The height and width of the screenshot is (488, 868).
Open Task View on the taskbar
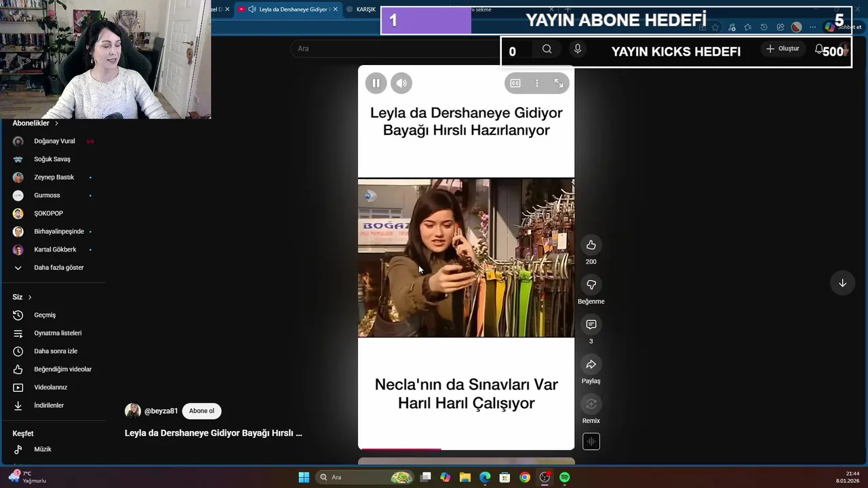click(x=426, y=477)
